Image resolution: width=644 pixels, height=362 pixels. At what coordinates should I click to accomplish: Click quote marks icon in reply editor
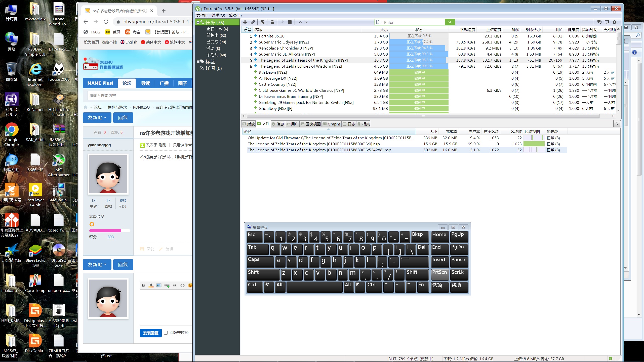[175, 285]
